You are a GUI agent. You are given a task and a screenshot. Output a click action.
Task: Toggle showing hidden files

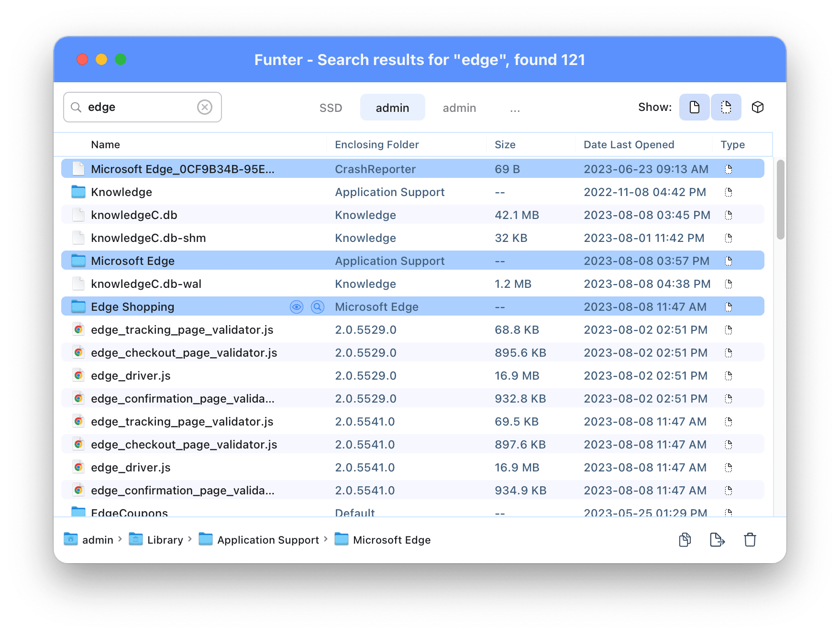726,107
